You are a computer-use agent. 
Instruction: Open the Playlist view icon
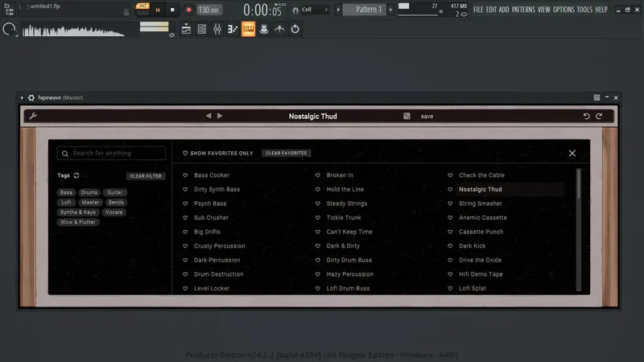tap(186, 29)
